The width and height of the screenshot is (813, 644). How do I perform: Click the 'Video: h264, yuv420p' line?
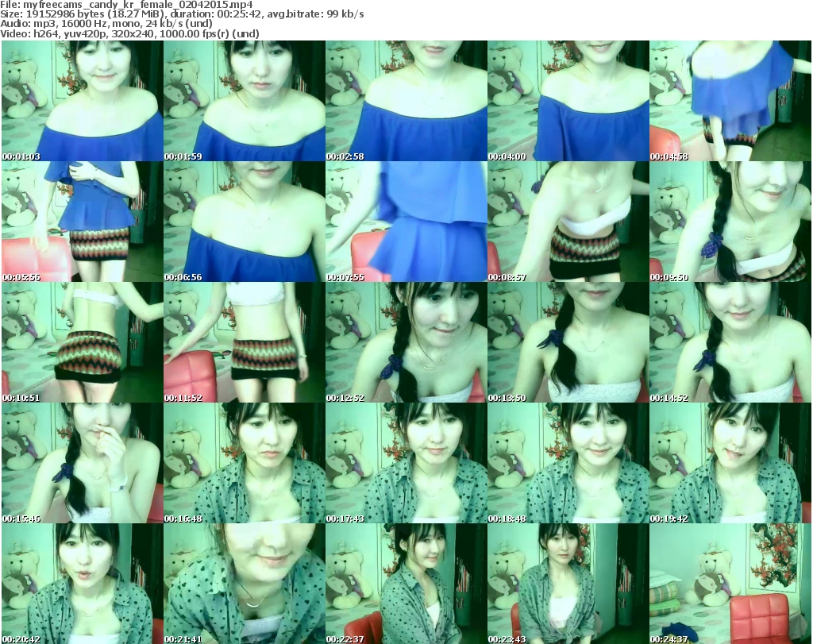pyautogui.click(x=129, y=33)
